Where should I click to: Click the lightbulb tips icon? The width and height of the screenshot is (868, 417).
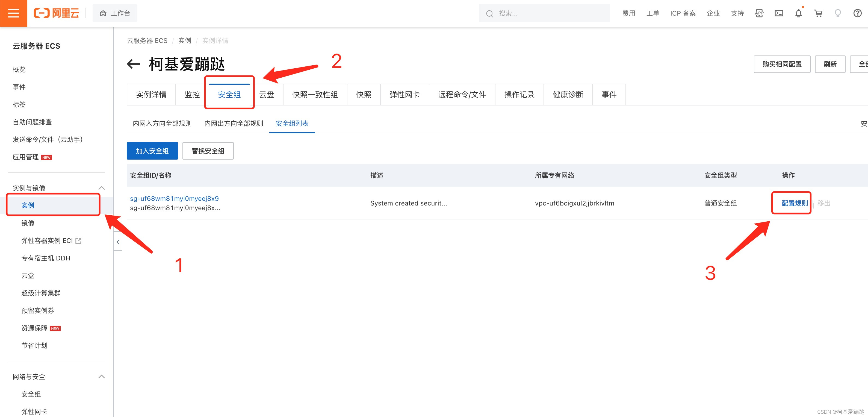click(838, 13)
